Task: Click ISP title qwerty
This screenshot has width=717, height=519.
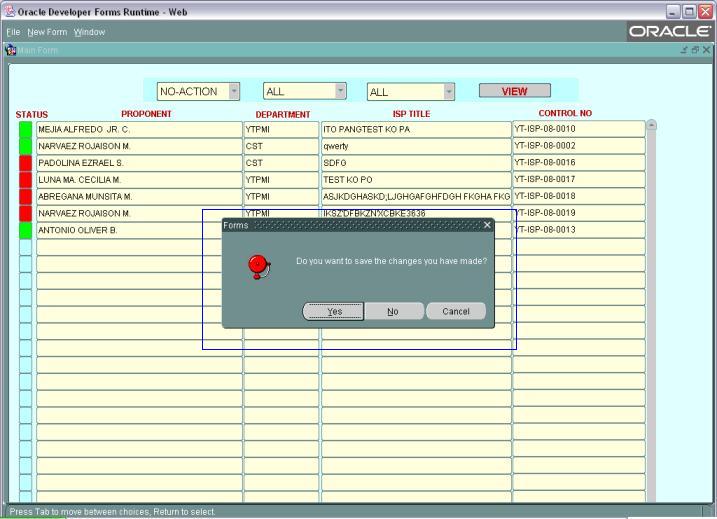Action: 416,146
